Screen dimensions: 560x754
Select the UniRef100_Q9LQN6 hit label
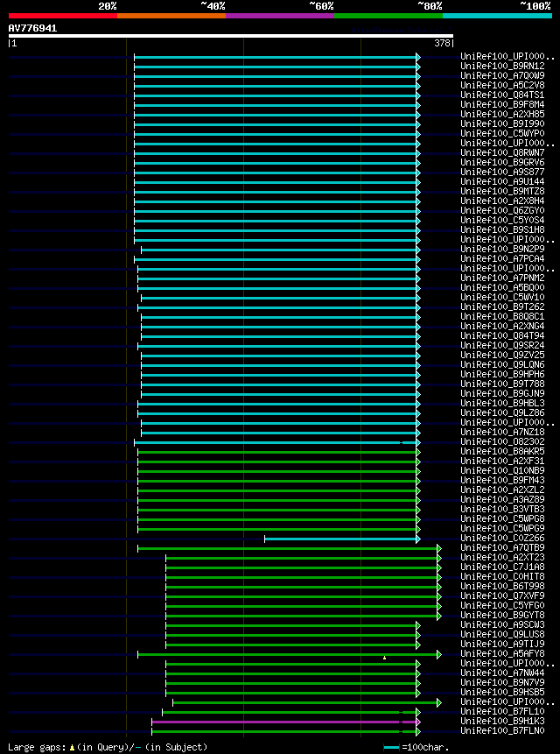pyautogui.click(x=502, y=364)
